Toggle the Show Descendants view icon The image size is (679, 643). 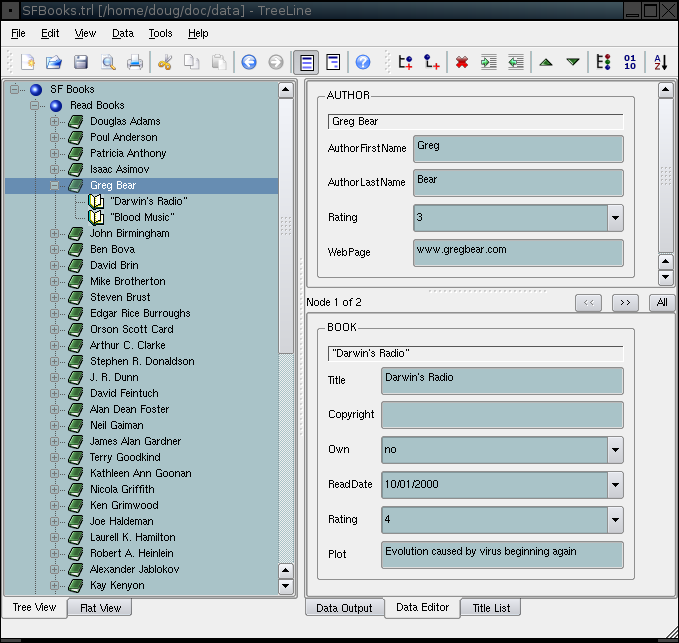click(333, 62)
